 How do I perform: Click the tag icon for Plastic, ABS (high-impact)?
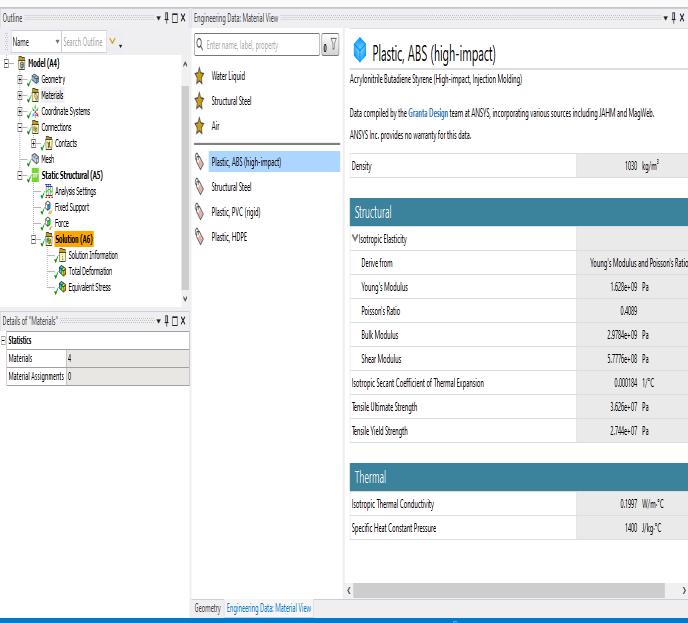tap(200, 161)
